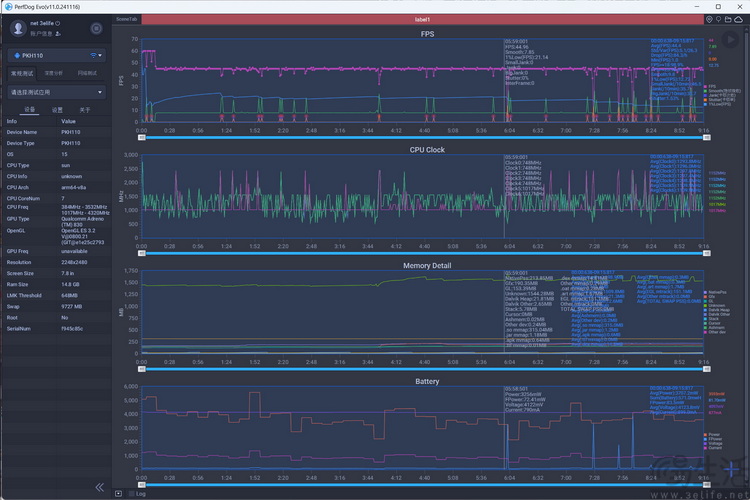Image resolution: width=750 pixels, height=500 pixels.
Task: Open the local records folder icon
Action: (728, 19)
